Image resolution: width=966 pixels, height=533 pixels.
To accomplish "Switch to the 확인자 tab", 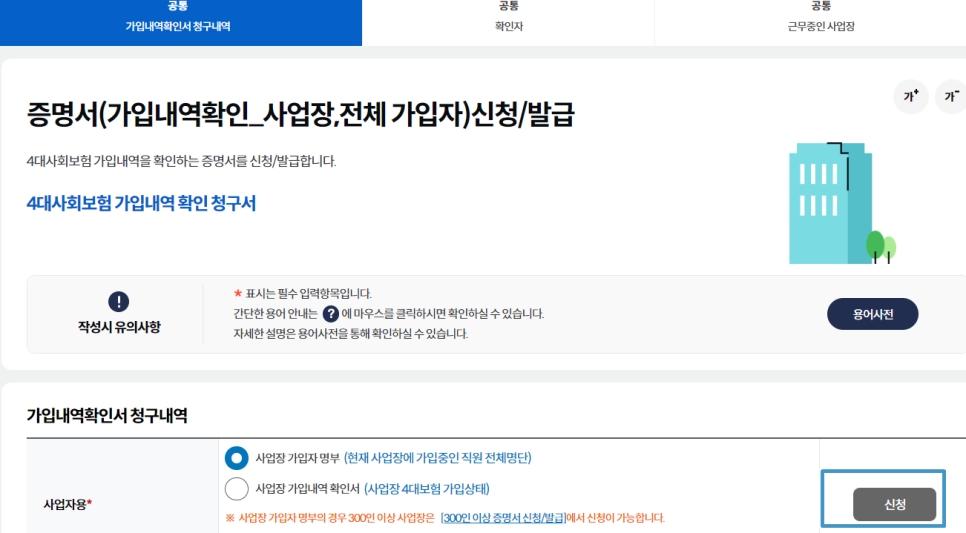I will click(508, 22).
